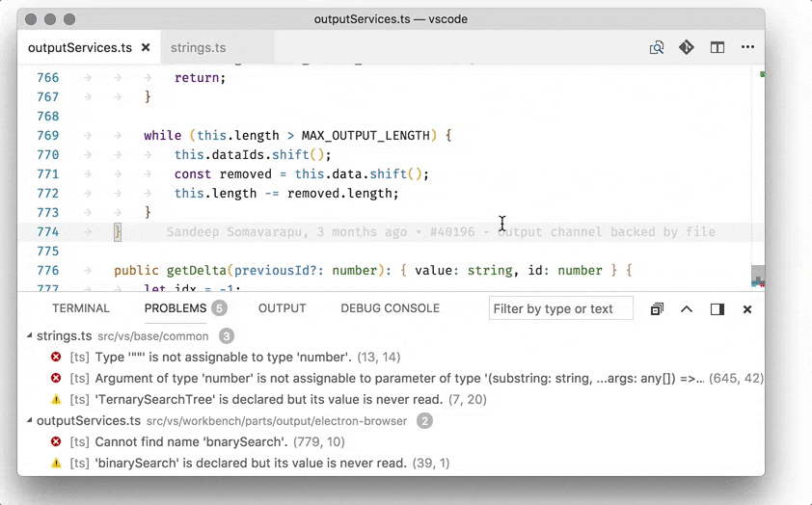
Task: Click warning icon beside 'binarySearch' problem
Action: tap(56, 464)
